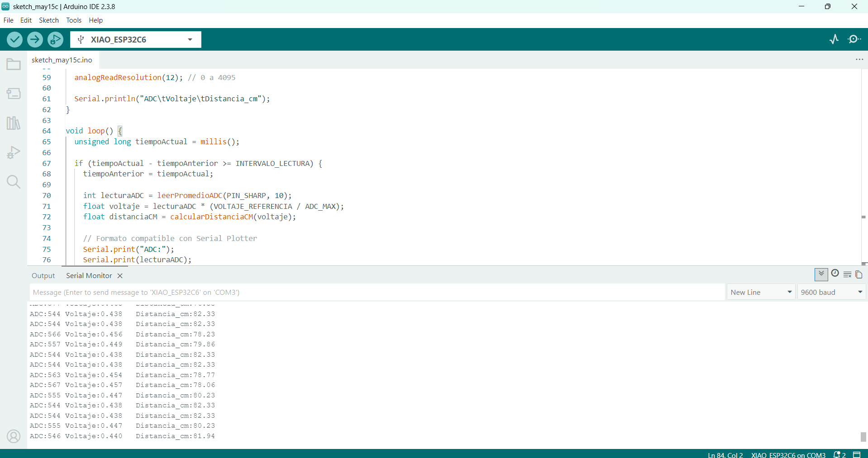The height and width of the screenshot is (458, 868).
Task: Toggle autoscroll in Serial Monitor
Action: (821, 274)
